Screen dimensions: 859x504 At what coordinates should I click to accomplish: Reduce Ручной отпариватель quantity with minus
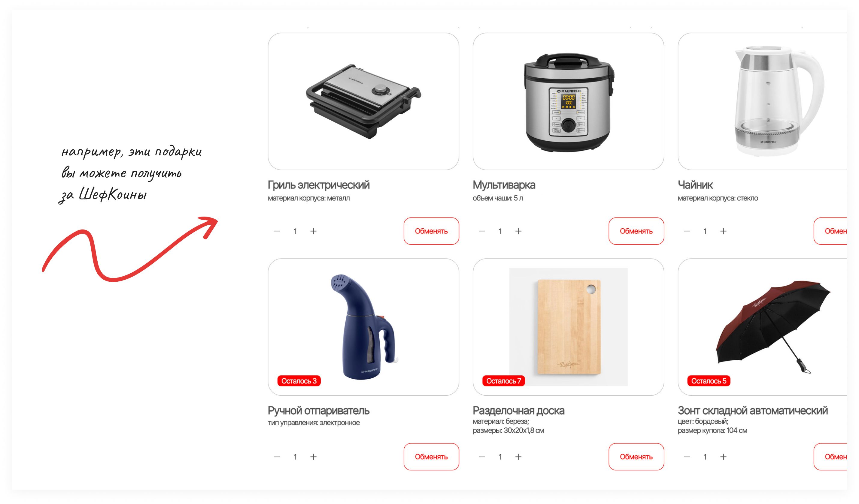[277, 457]
